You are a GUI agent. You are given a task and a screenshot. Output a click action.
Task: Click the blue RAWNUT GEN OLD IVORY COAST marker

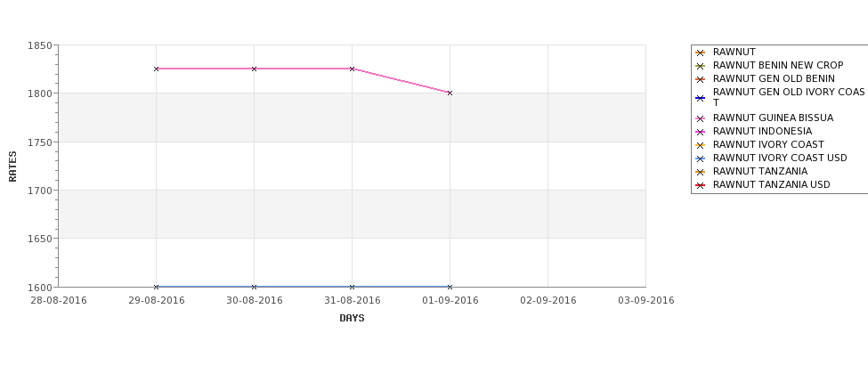pos(701,98)
